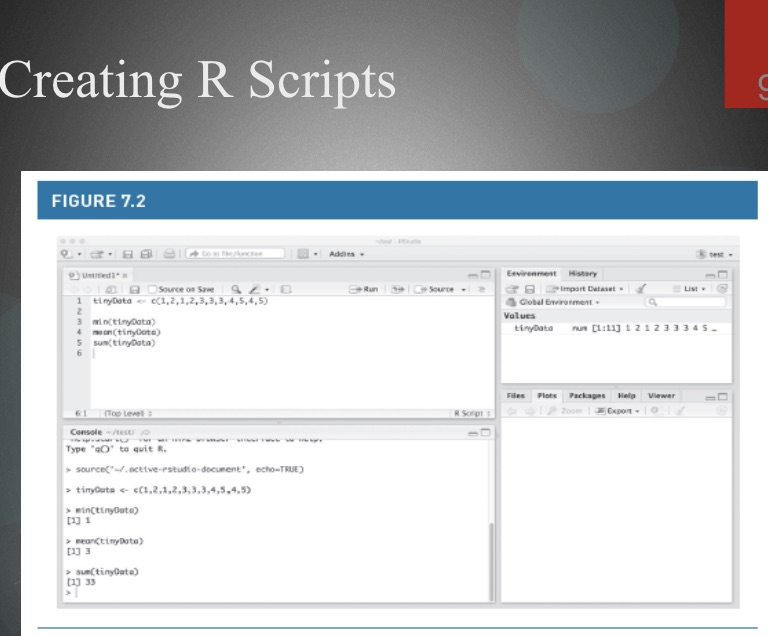
Task: Click the mean(tinyData) line in editor
Action: coord(126,332)
